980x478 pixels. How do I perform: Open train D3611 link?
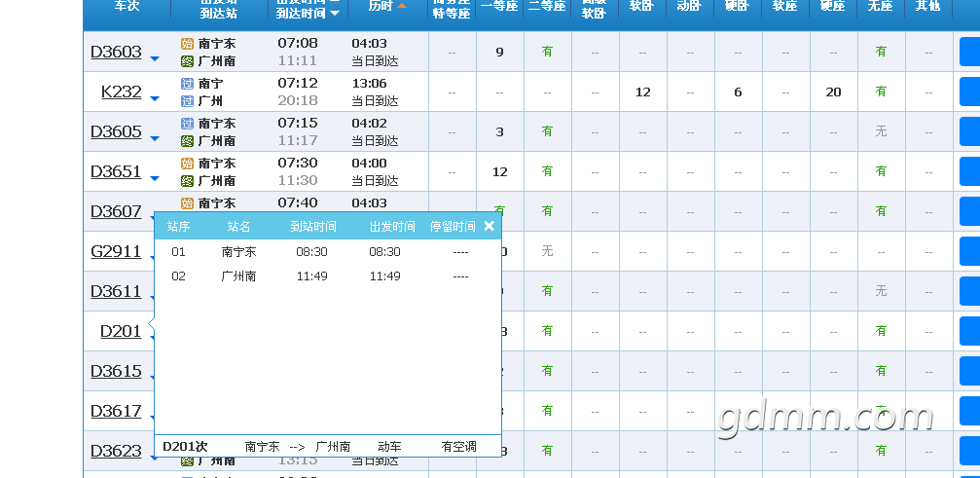116,292
